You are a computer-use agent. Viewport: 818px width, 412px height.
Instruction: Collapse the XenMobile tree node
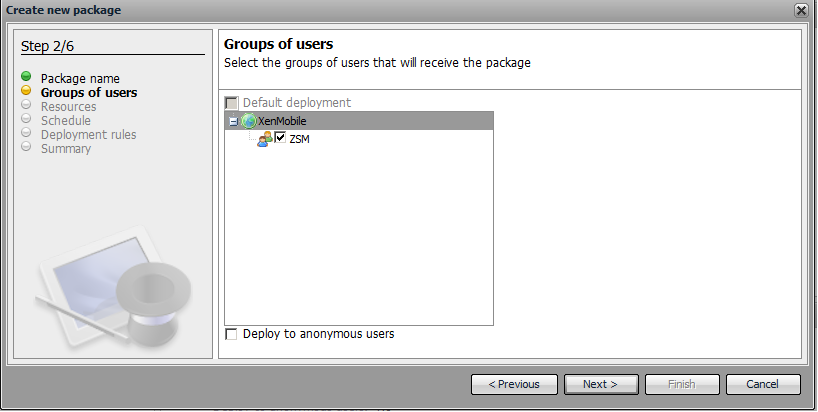pos(233,121)
